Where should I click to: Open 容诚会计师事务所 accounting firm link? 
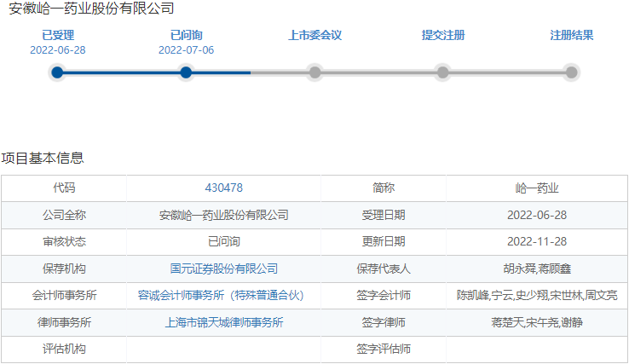[221, 295]
